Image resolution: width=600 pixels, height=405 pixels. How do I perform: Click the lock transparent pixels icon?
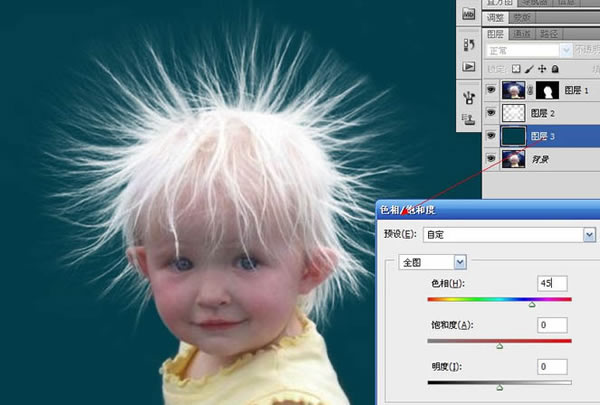516,69
